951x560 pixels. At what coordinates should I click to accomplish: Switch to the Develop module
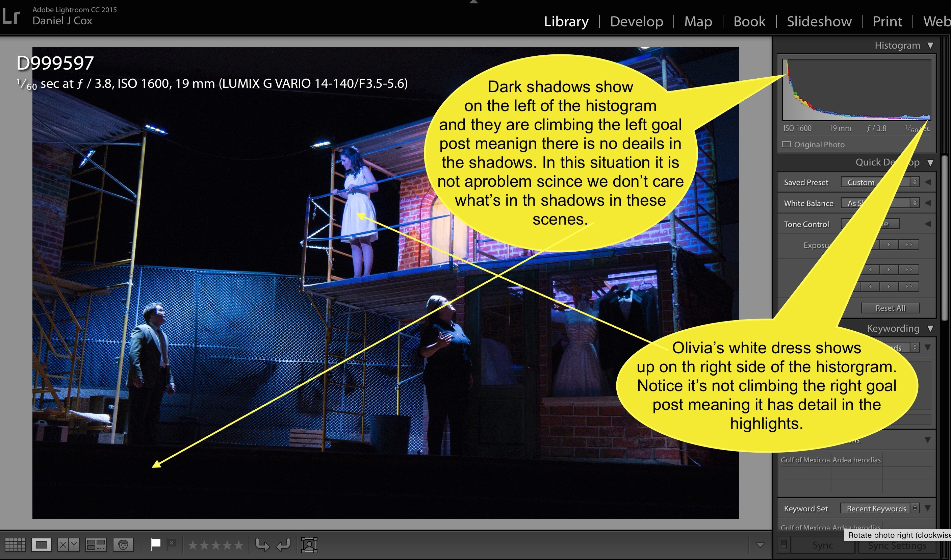(636, 22)
